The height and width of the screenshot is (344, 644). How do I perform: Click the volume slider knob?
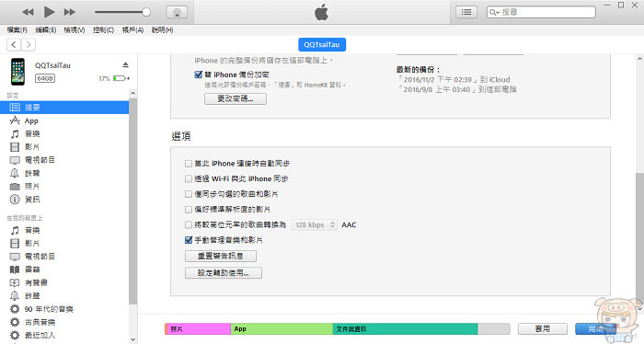pyautogui.click(x=146, y=12)
